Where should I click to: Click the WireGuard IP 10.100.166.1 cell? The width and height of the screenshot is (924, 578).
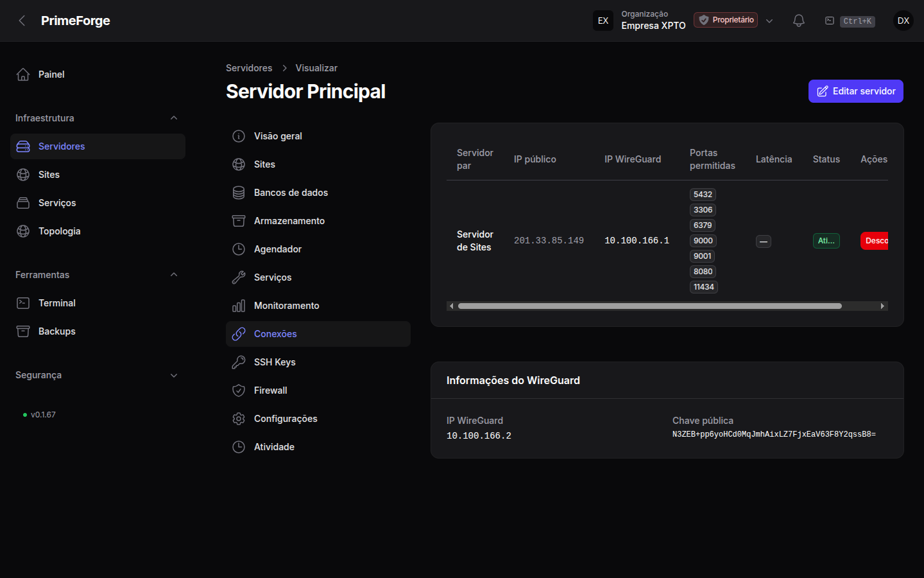[x=637, y=241]
